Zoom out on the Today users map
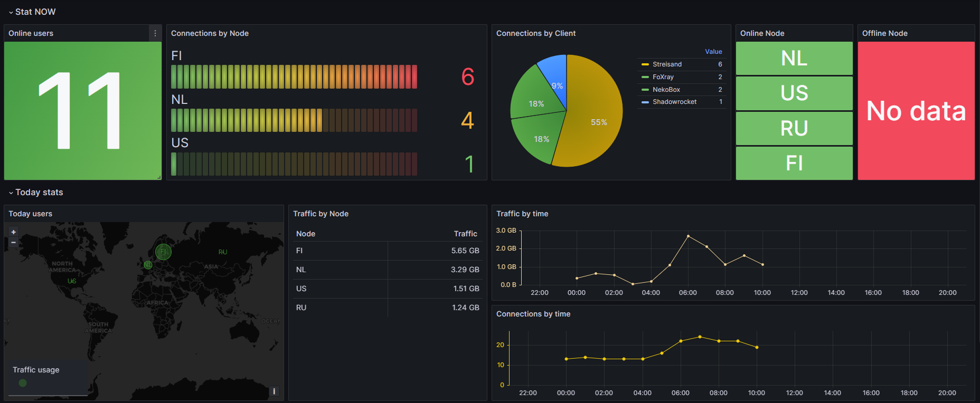 (x=14, y=243)
